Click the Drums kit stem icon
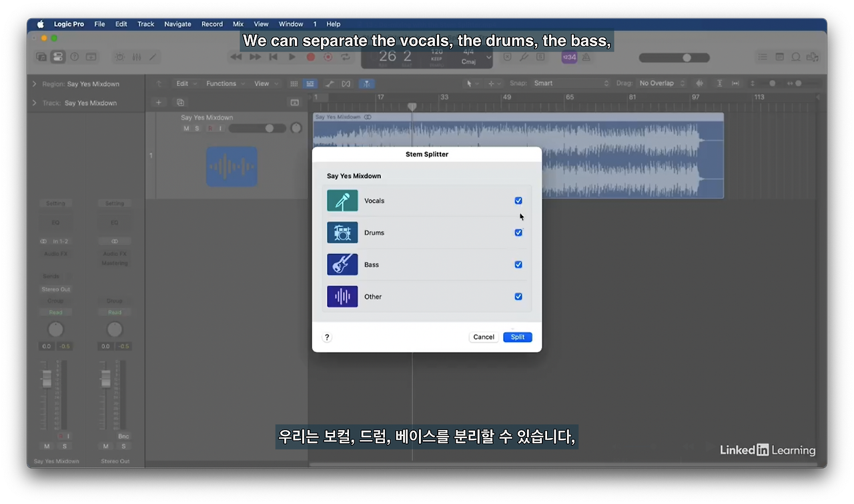The width and height of the screenshot is (854, 504). point(342,233)
